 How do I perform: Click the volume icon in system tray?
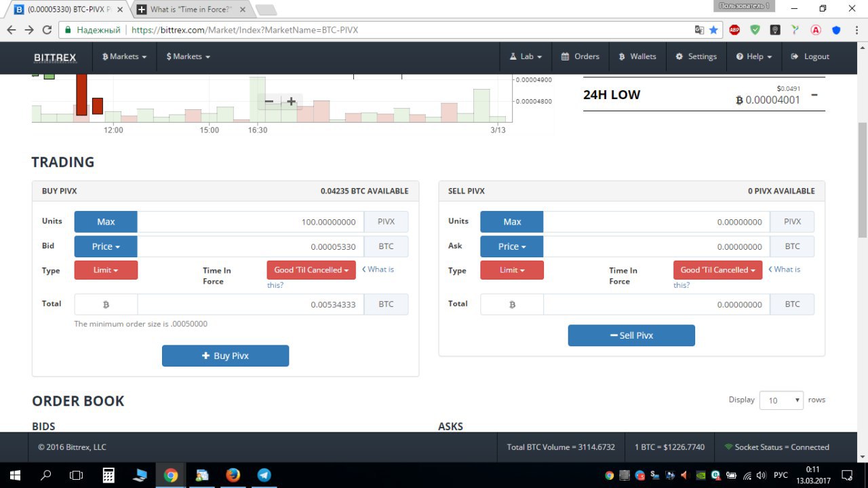761,475
